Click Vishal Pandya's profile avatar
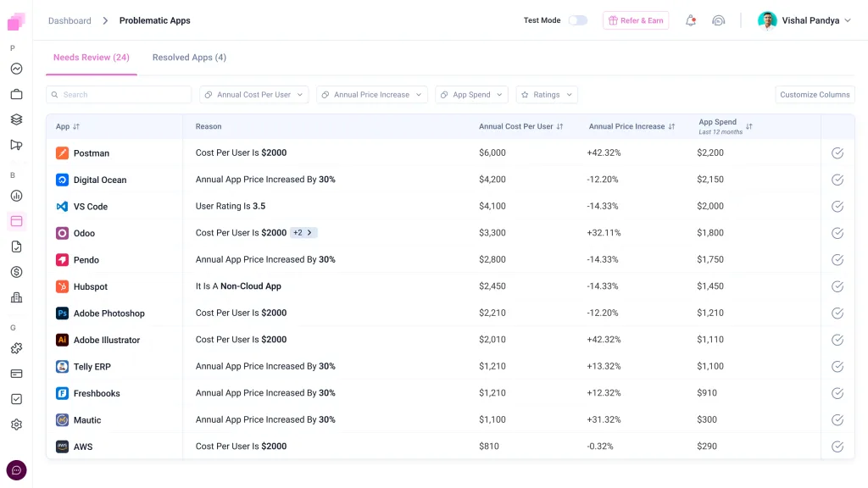 click(767, 20)
